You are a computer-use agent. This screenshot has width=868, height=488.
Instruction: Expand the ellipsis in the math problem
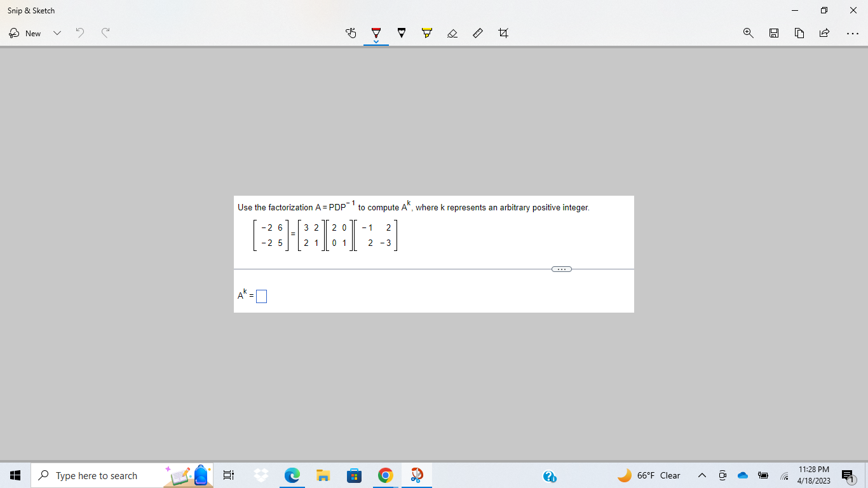[x=561, y=269]
